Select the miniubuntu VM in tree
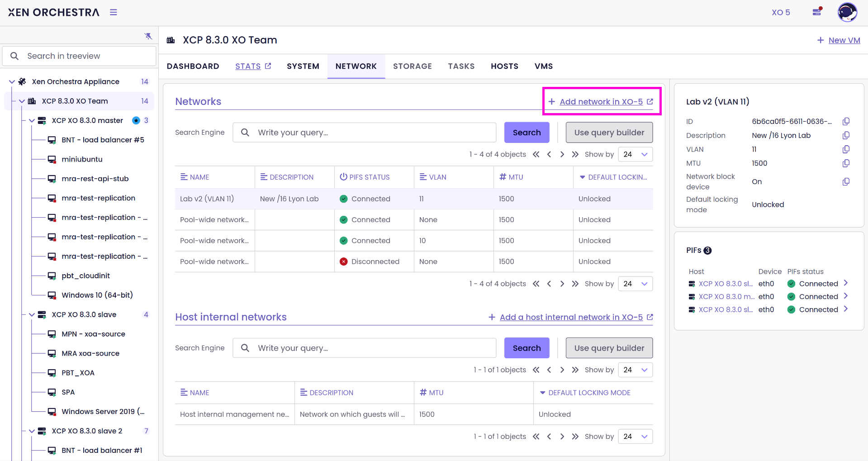 pyautogui.click(x=82, y=159)
